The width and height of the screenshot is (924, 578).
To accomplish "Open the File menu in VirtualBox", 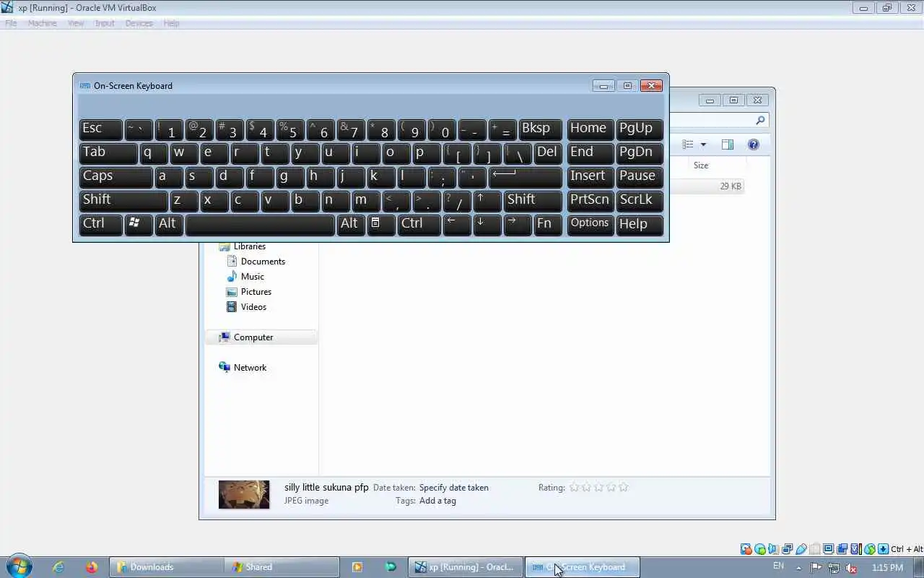I will point(11,23).
